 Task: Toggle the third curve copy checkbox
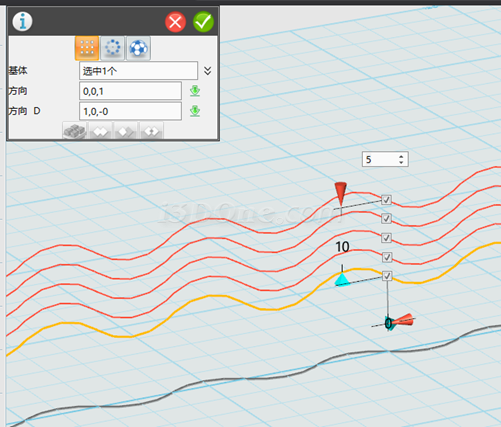pos(386,238)
